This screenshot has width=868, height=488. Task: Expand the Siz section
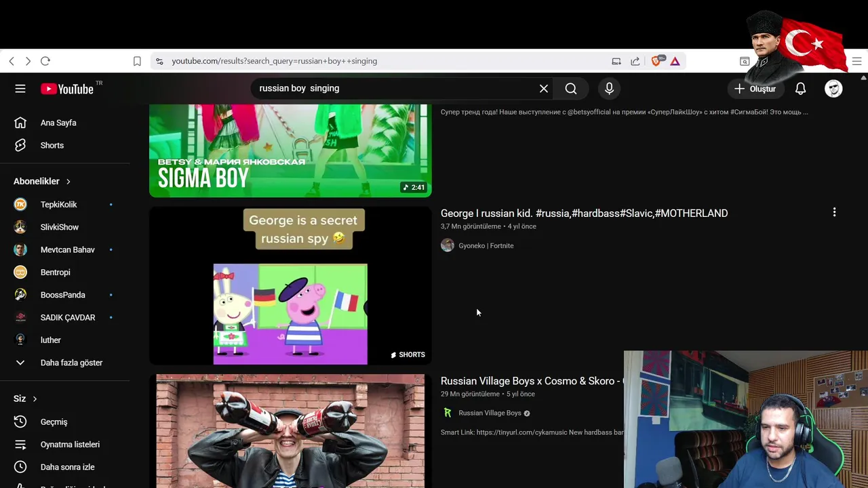click(x=25, y=399)
